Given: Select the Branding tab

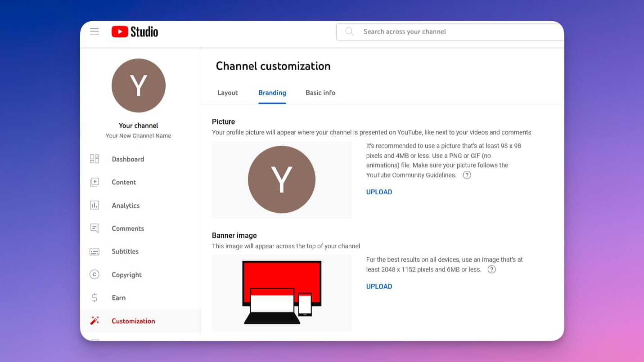Looking at the screenshot, I should [x=272, y=93].
